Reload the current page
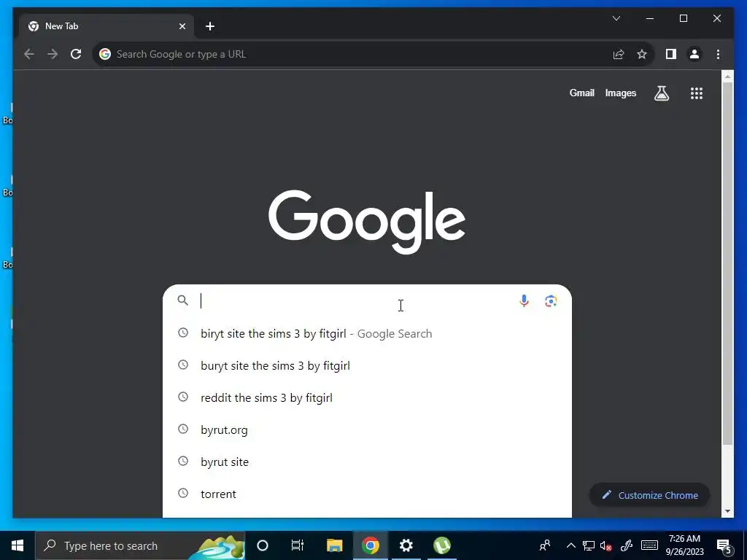The width and height of the screenshot is (747, 560). [x=76, y=54]
